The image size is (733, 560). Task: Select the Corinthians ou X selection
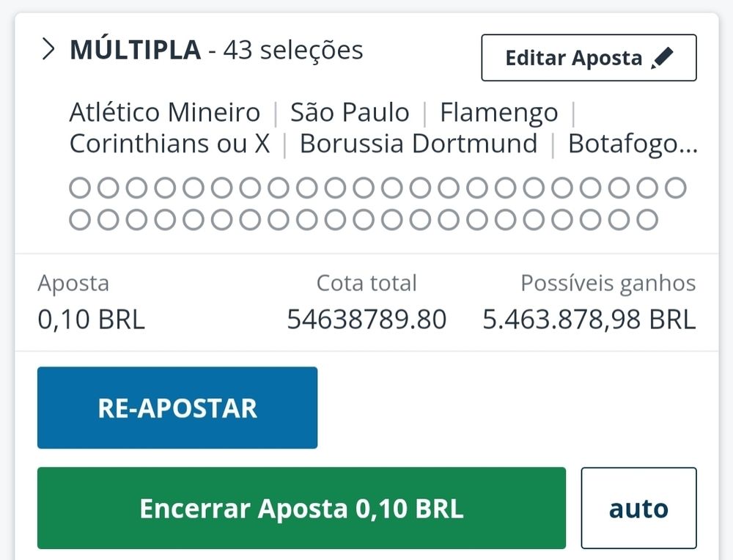point(170,144)
